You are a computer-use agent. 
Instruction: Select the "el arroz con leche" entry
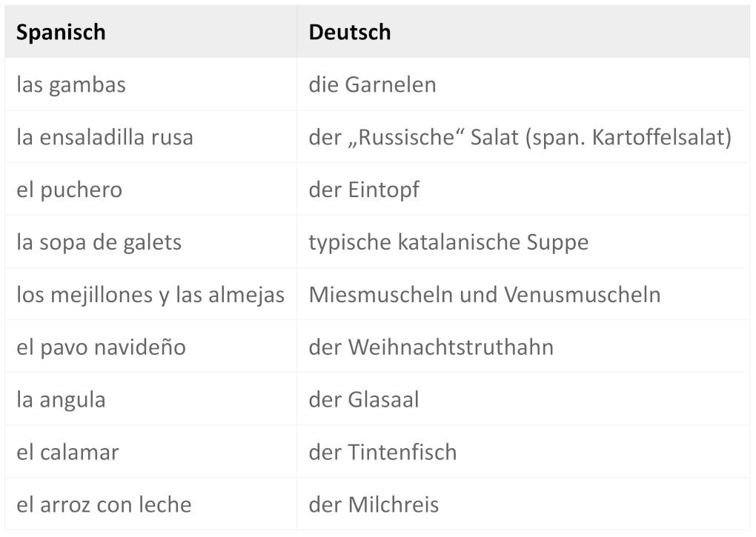point(104,505)
